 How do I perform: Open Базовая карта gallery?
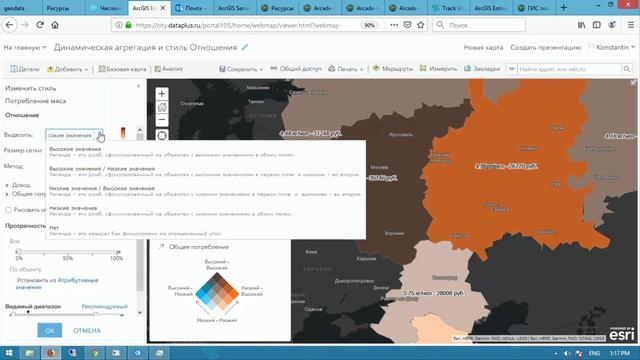pos(122,69)
